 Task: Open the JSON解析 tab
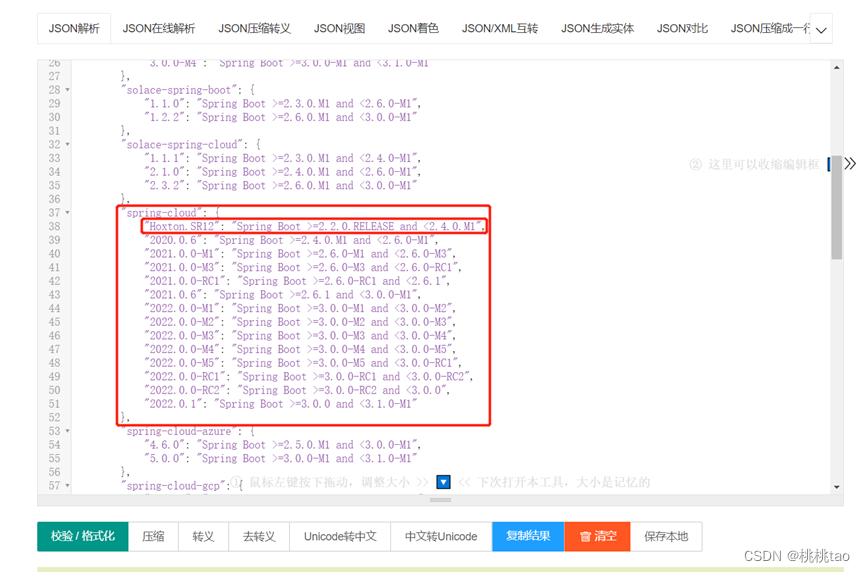pyautogui.click(x=74, y=29)
